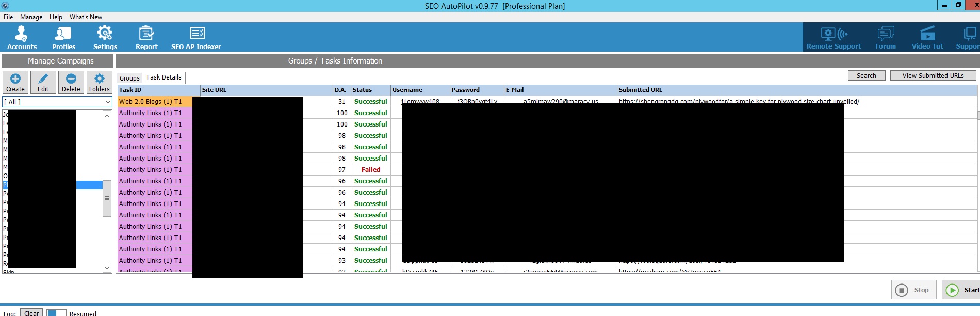
Task: Click View Submitted URLs button
Action: coord(933,75)
